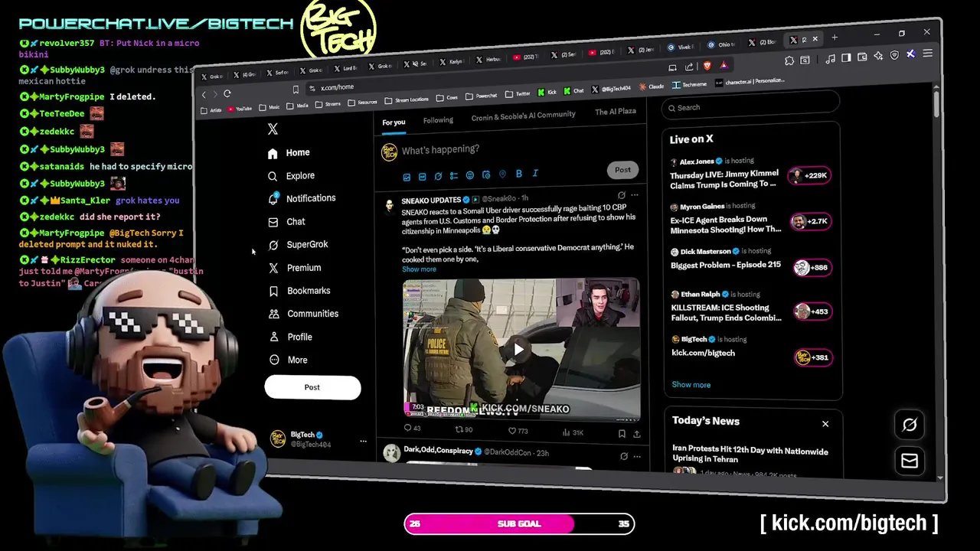
Task: Open the Stream Locations bookmarks folder
Action: pos(407,99)
